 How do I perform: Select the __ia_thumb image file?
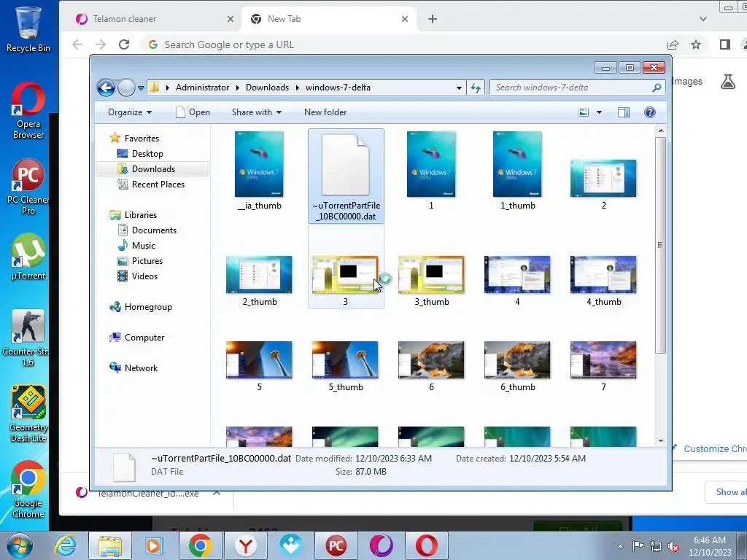tap(260, 171)
